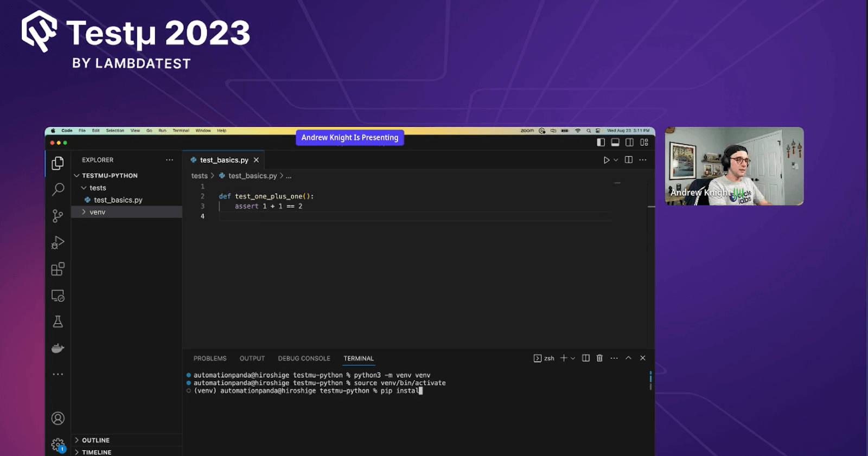
Task: Open the Testing flask view
Action: coord(58,322)
